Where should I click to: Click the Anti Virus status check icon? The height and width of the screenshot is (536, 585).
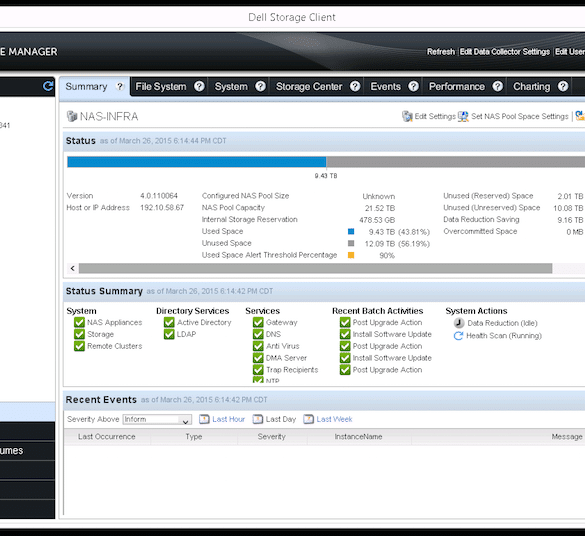(258, 346)
